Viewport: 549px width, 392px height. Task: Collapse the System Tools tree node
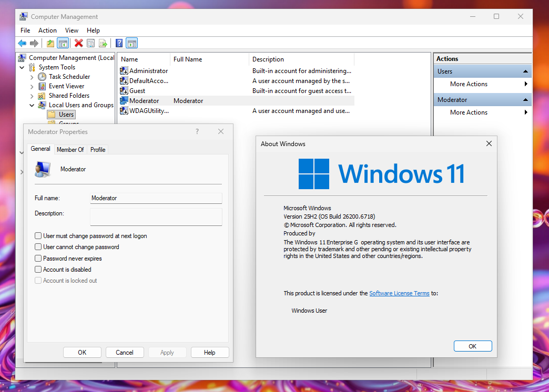pos(22,67)
